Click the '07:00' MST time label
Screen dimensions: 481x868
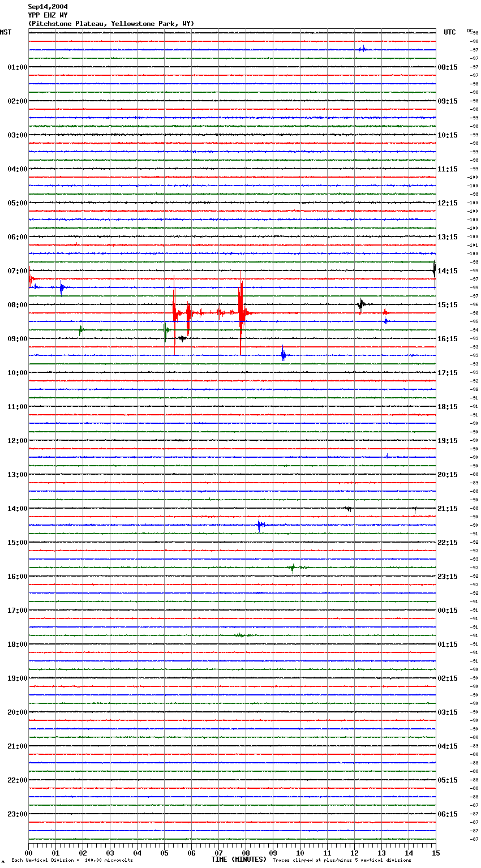click(x=17, y=271)
